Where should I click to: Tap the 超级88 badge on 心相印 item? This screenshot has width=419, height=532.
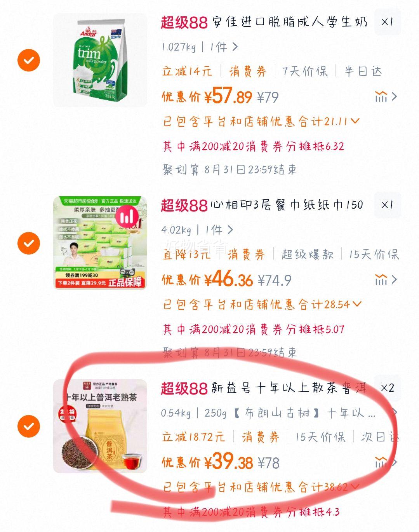184,205
